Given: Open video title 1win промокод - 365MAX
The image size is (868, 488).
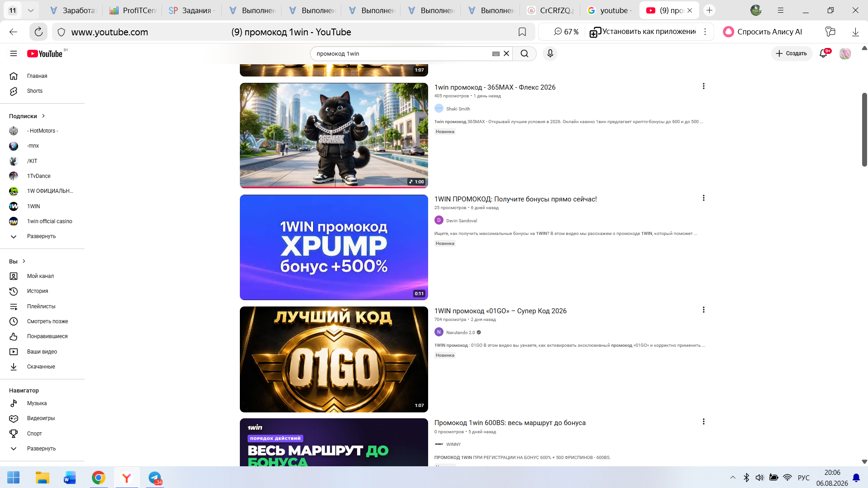Looking at the screenshot, I should 495,87.
